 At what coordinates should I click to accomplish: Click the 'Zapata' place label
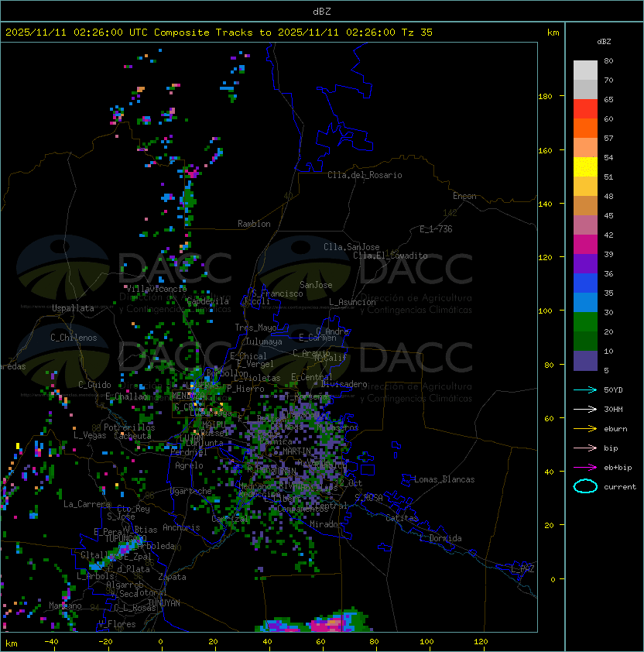pos(172,577)
